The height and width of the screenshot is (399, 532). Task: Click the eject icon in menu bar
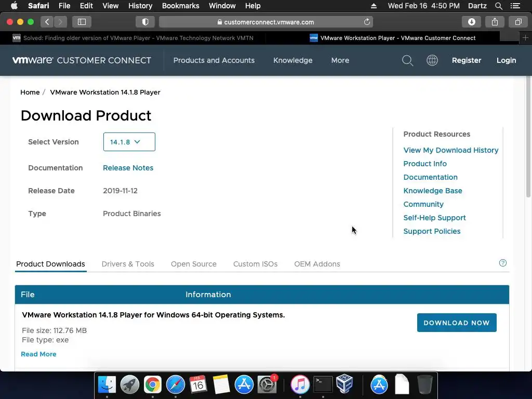(374, 6)
